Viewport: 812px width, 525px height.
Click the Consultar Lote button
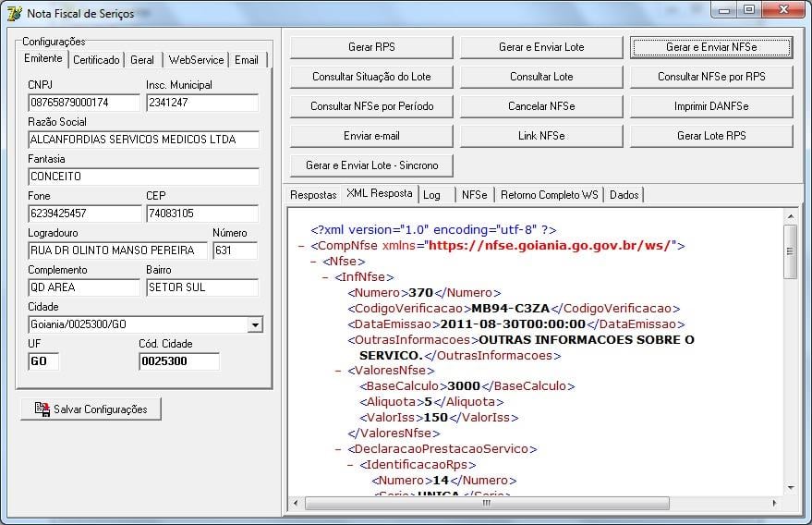(x=541, y=77)
